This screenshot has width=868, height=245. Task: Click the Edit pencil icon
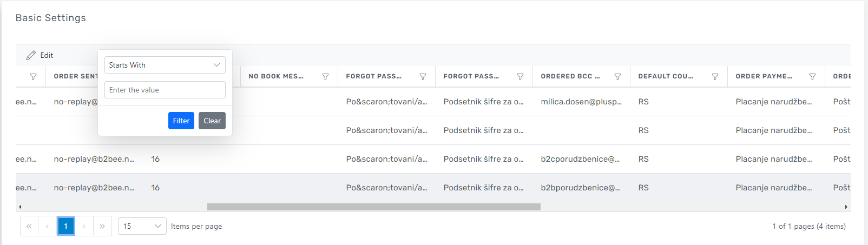[x=31, y=55]
